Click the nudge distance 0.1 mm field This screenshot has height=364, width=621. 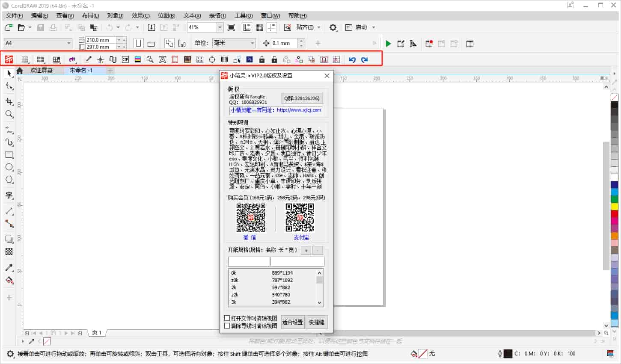pyautogui.click(x=284, y=43)
